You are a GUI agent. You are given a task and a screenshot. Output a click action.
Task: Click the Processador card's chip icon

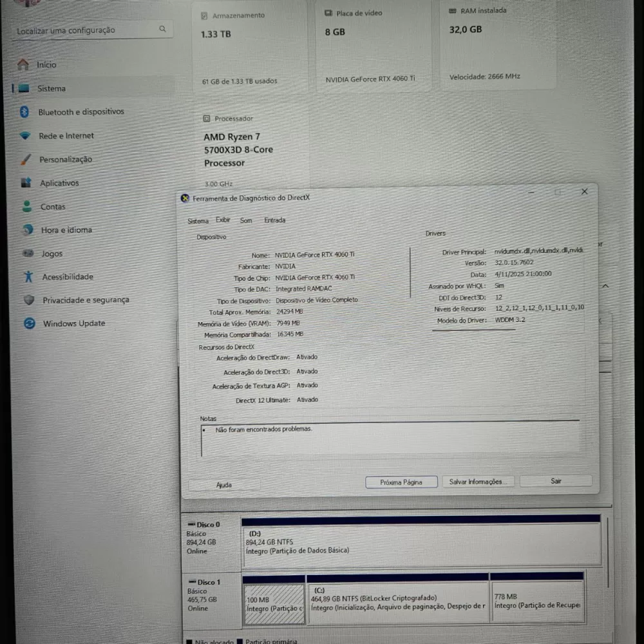coord(207,118)
